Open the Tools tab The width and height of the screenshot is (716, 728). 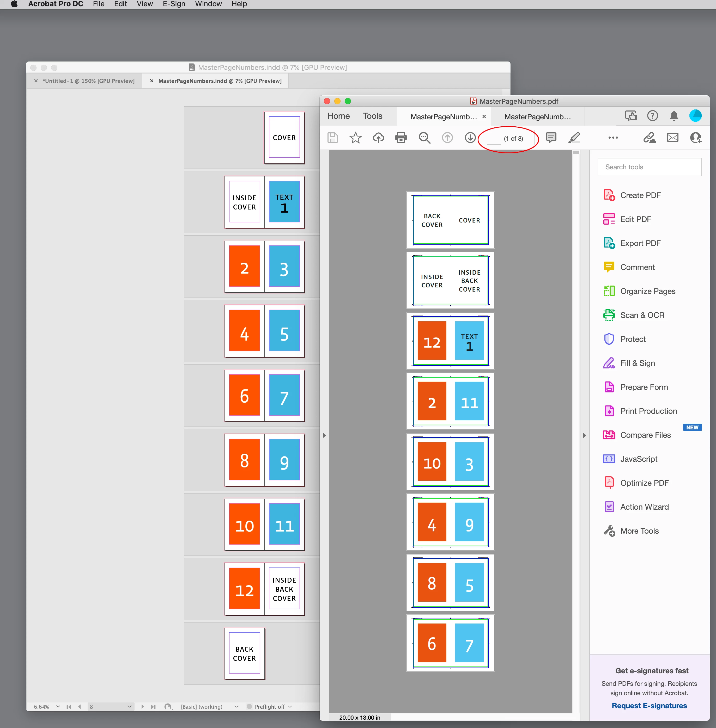pos(372,116)
